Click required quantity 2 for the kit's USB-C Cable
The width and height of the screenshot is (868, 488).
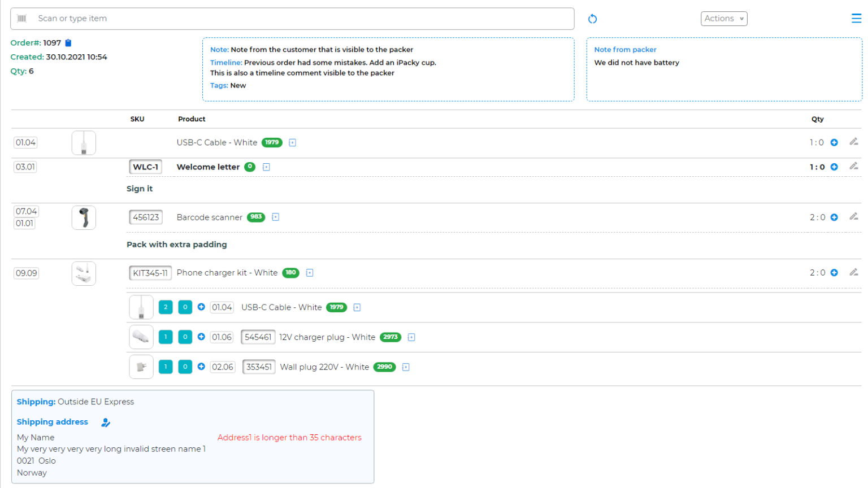coord(166,307)
